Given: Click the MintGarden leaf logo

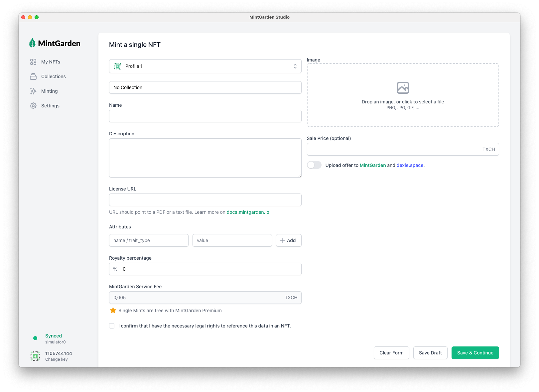Looking at the screenshot, I should 32,43.
